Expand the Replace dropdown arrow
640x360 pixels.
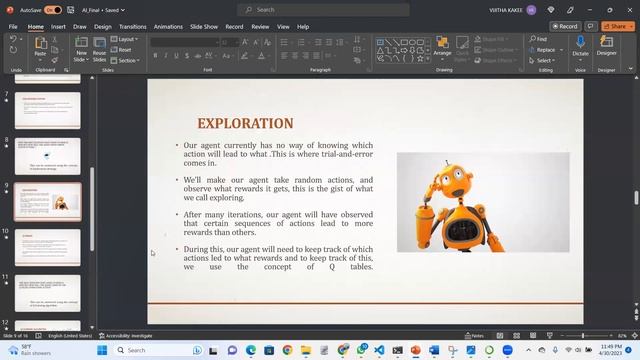[561, 50]
